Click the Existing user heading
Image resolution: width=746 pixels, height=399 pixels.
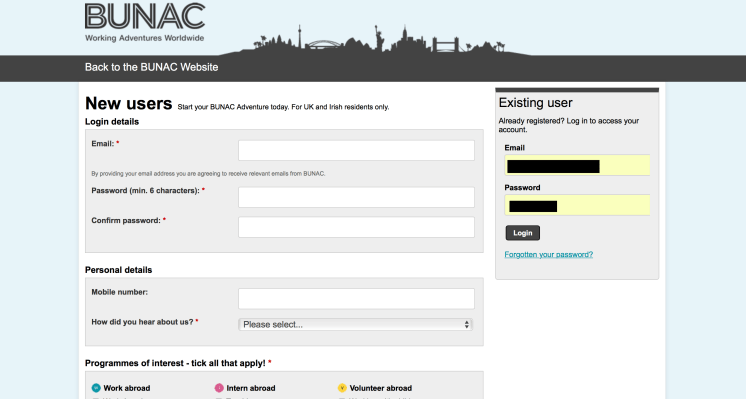(535, 103)
